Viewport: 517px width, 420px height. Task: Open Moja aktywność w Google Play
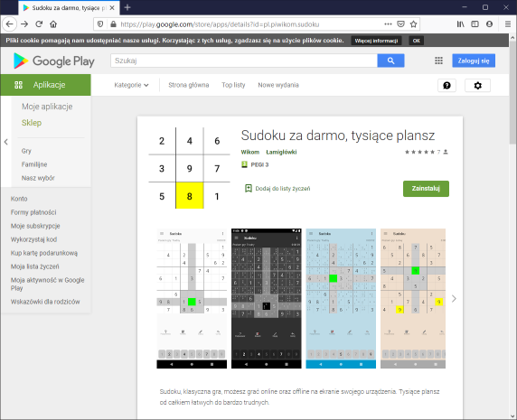pyautogui.click(x=48, y=284)
